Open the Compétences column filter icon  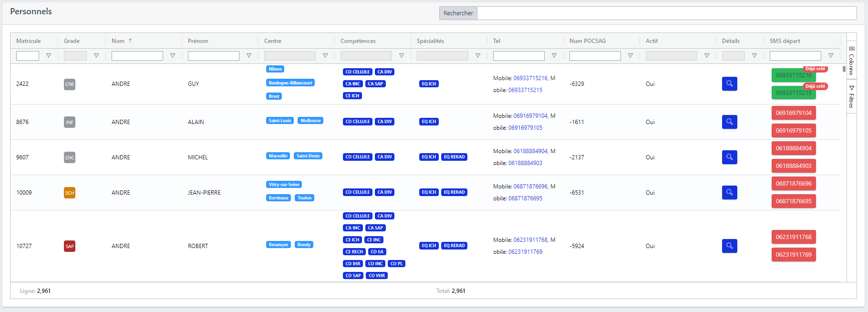point(402,56)
